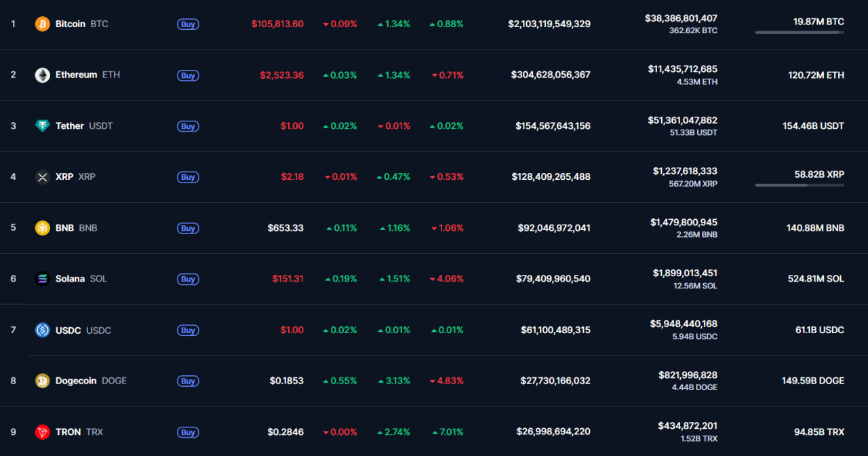Select Buy for TRON TRX

point(188,432)
